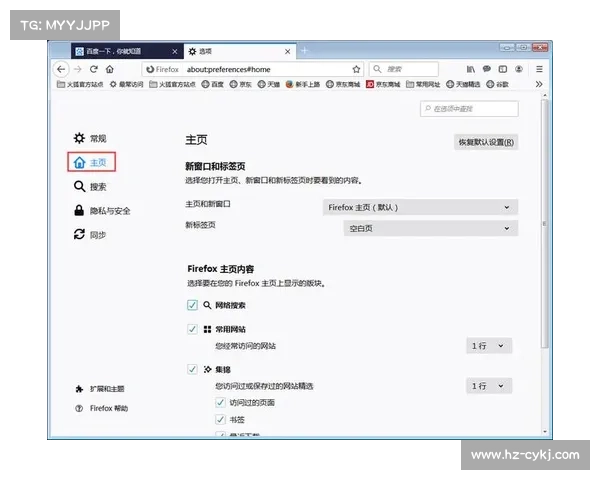
Task: Click the home icon in navigation toolbar
Action: (111, 69)
